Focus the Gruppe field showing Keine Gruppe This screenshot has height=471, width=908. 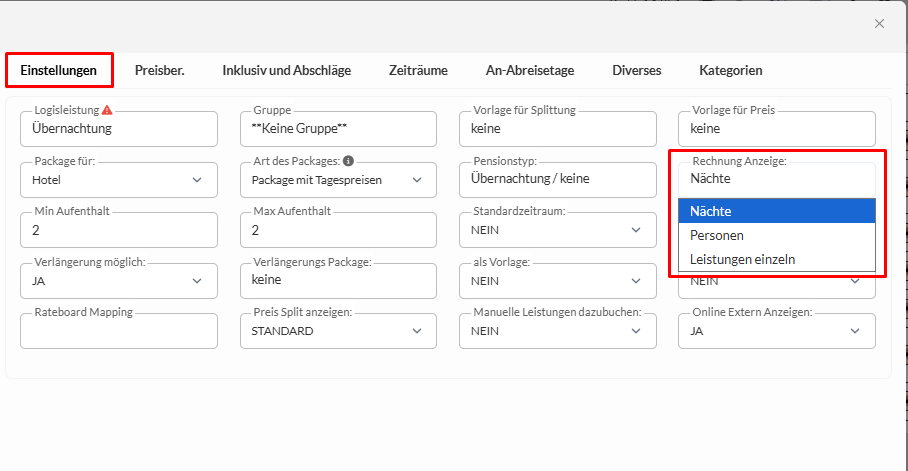[338, 129]
